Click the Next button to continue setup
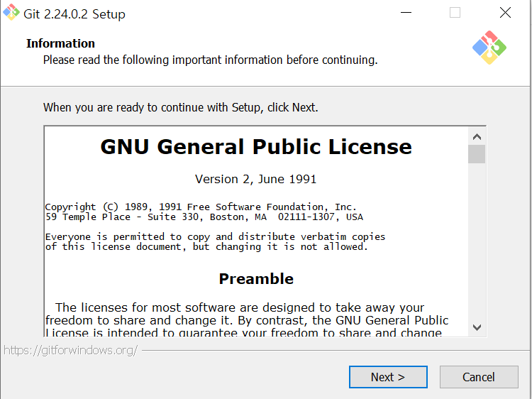The image size is (532, 399). 388,377
